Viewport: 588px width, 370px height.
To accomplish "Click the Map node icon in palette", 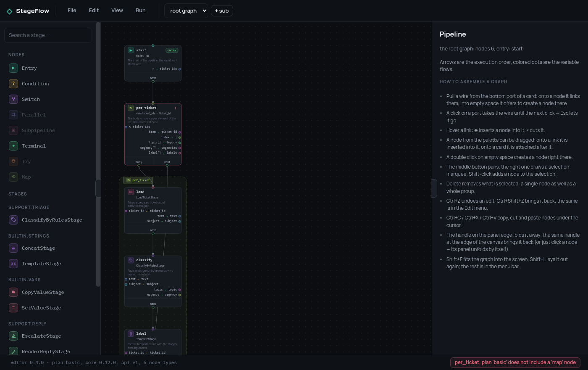I will (13, 177).
